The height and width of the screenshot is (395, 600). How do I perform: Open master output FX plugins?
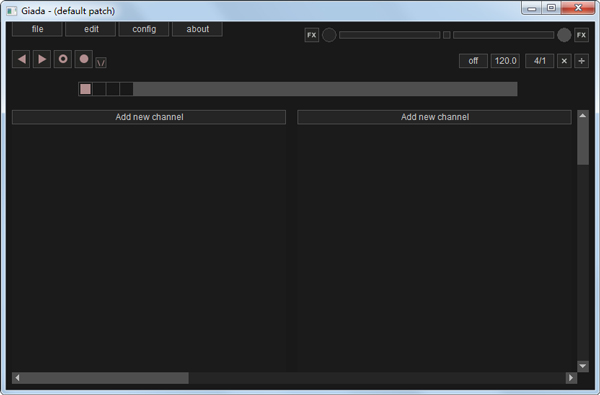click(x=581, y=35)
